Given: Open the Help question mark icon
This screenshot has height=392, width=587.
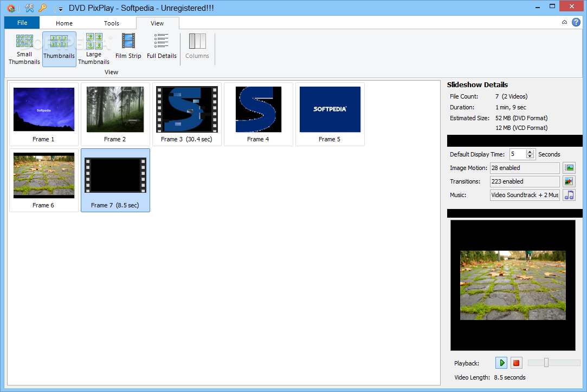Looking at the screenshot, I should point(576,22).
